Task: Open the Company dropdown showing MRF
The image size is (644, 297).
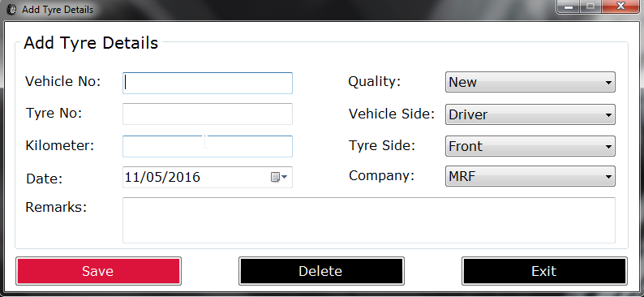Action: pos(530,176)
